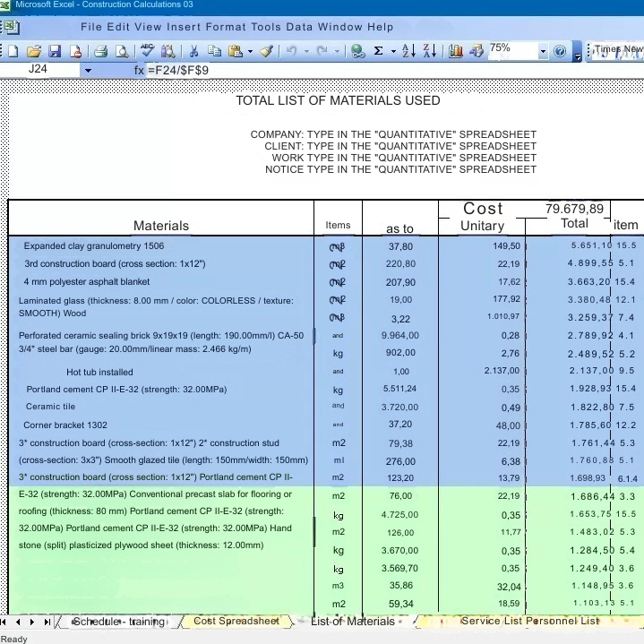Open the zoom percentage 75% dropdown

click(543, 52)
